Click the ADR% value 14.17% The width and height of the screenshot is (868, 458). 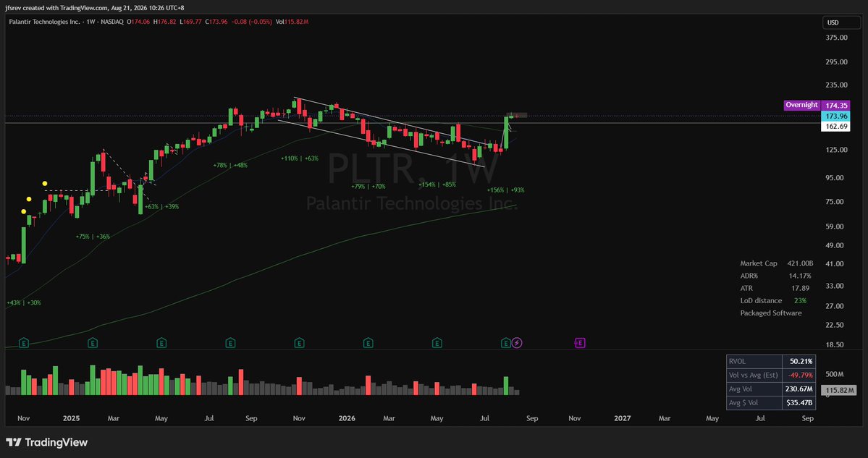coord(800,276)
